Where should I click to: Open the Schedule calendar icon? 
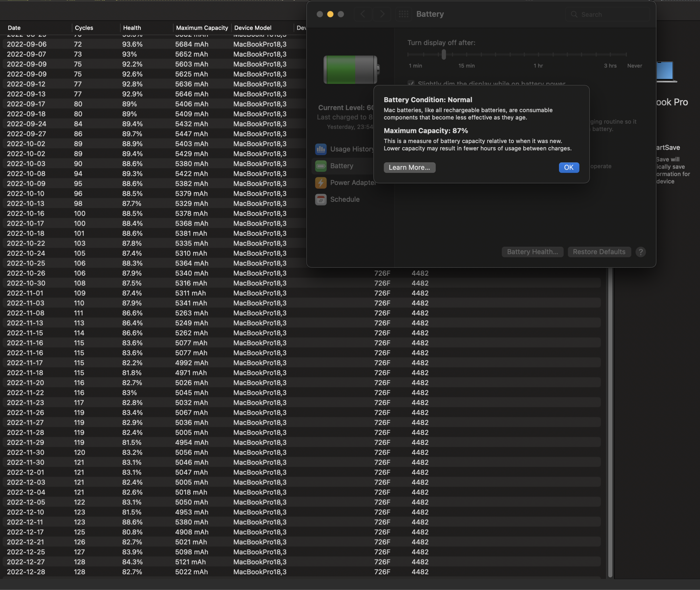point(321,199)
